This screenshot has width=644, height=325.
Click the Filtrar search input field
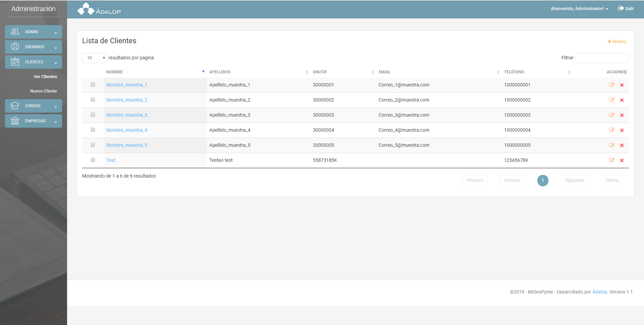click(x=602, y=58)
